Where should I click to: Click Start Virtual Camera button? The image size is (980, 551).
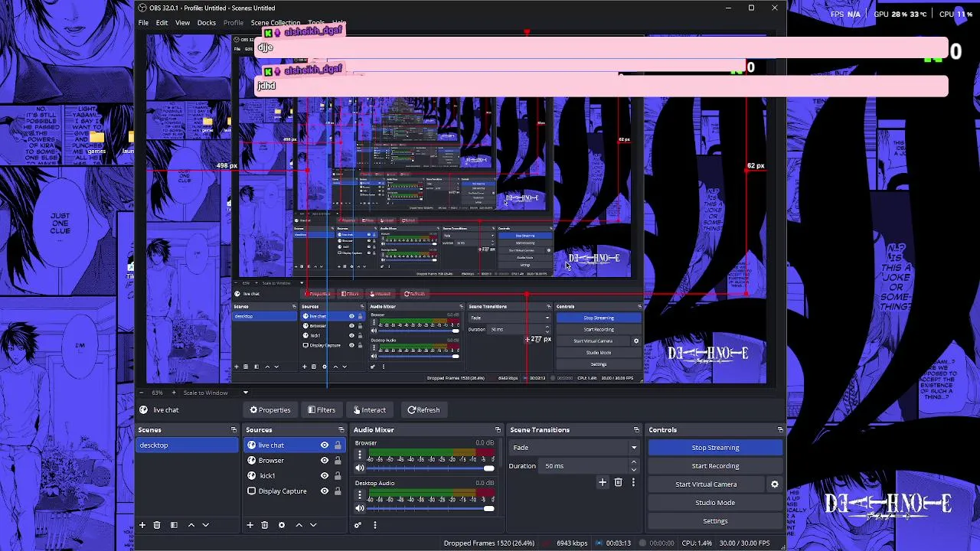point(706,484)
